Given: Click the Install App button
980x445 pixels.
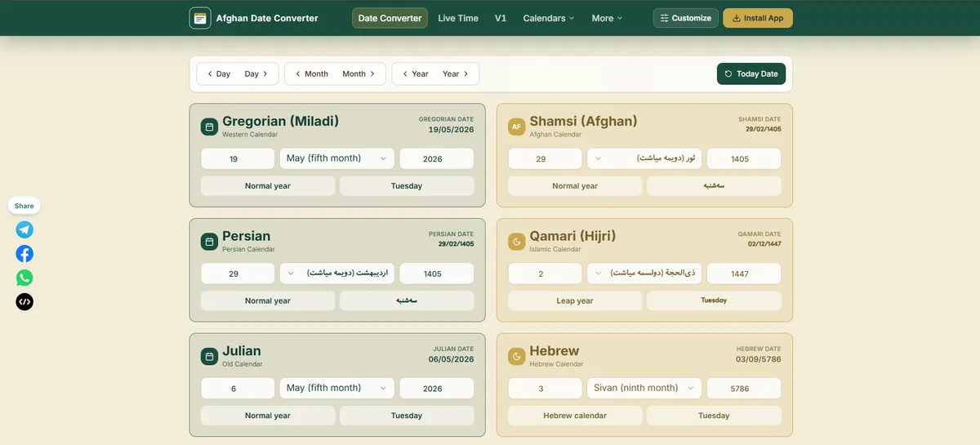Looking at the screenshot, I should [x=758, y=18].
